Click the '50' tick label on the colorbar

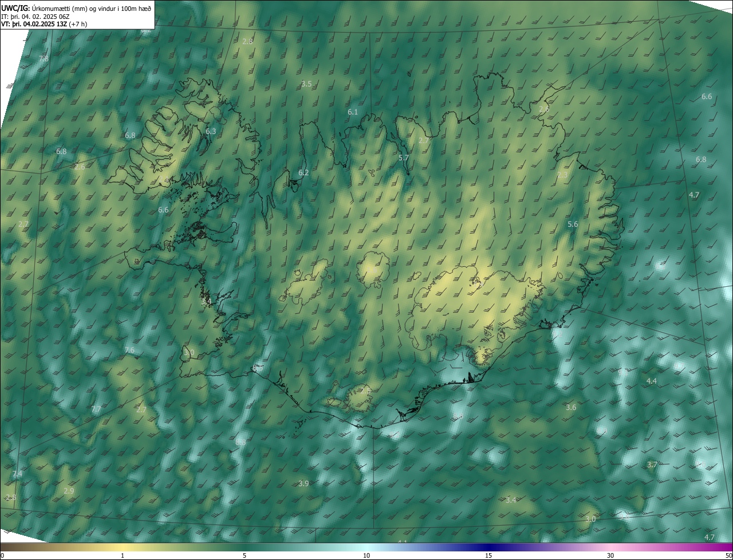point(728,556)
